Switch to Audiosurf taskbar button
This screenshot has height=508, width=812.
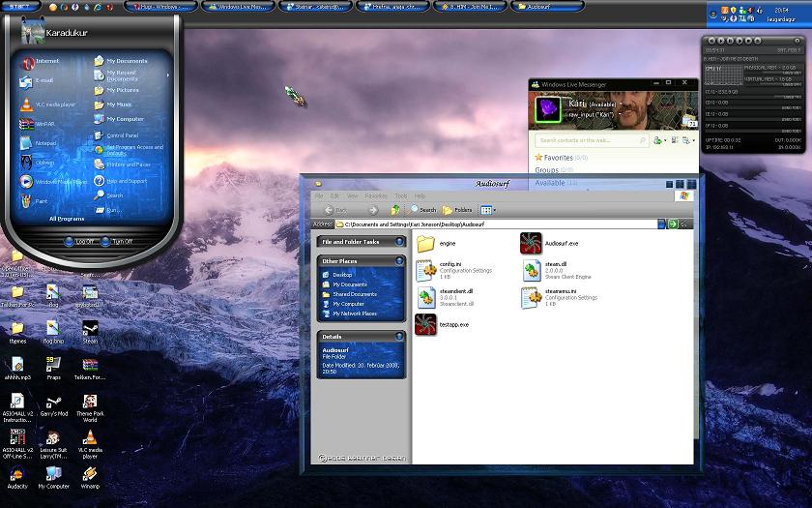(x=547, y=7)
